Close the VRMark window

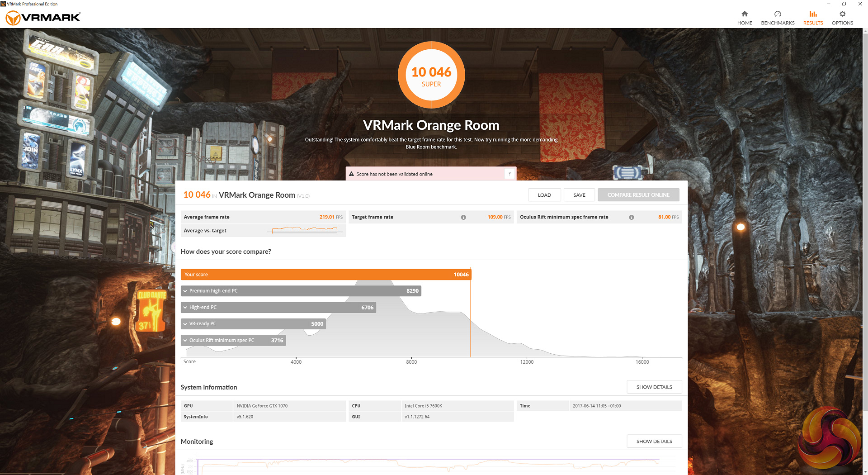[860, 4]
